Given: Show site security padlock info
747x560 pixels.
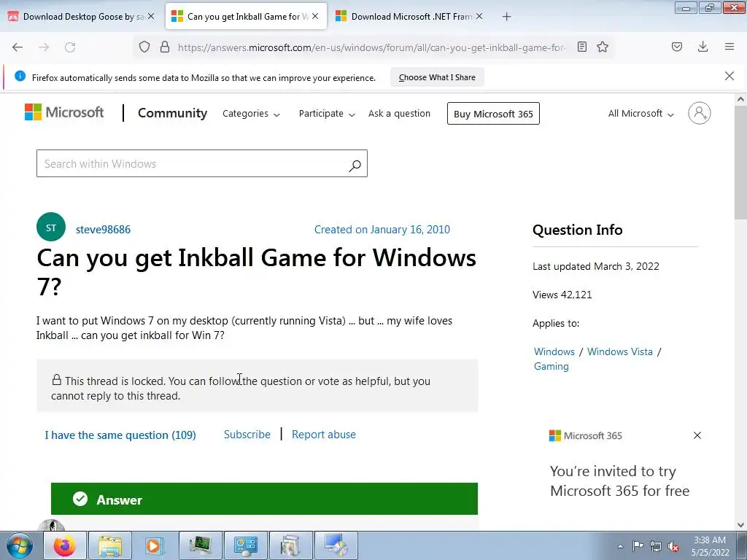Looking at the screenshot, I should click(x=165, y=47).
